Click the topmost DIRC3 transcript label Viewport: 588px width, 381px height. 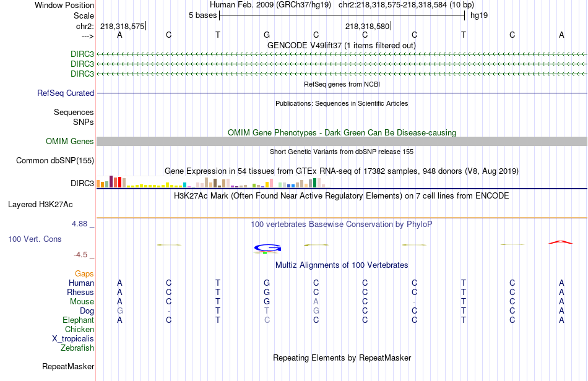[x=82, y=54]
